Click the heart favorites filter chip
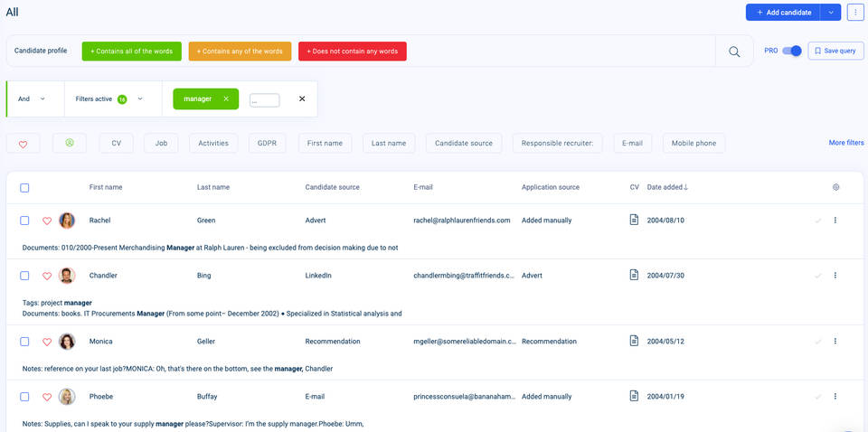Viewport: 868px width, 432px height. (x=24, y=144)
